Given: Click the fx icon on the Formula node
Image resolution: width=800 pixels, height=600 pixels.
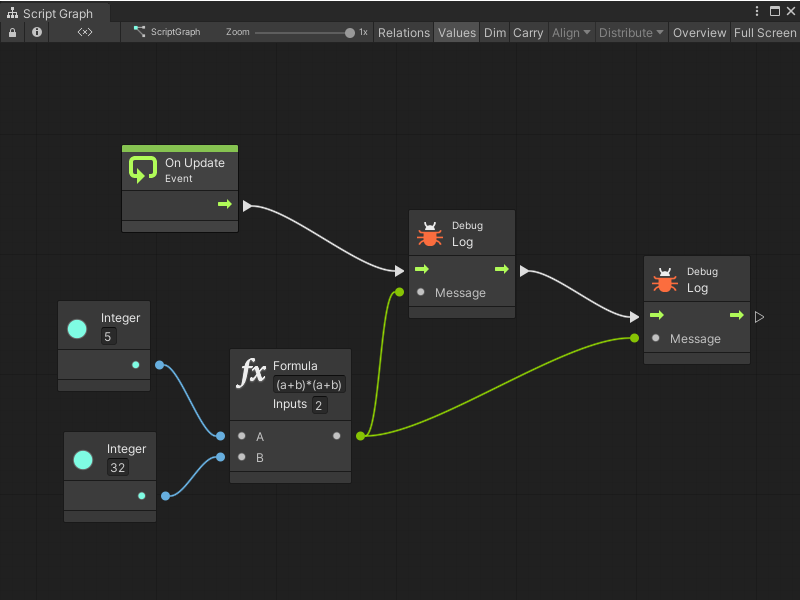Looking at the screenshot, I should click(x=251, y=366).
